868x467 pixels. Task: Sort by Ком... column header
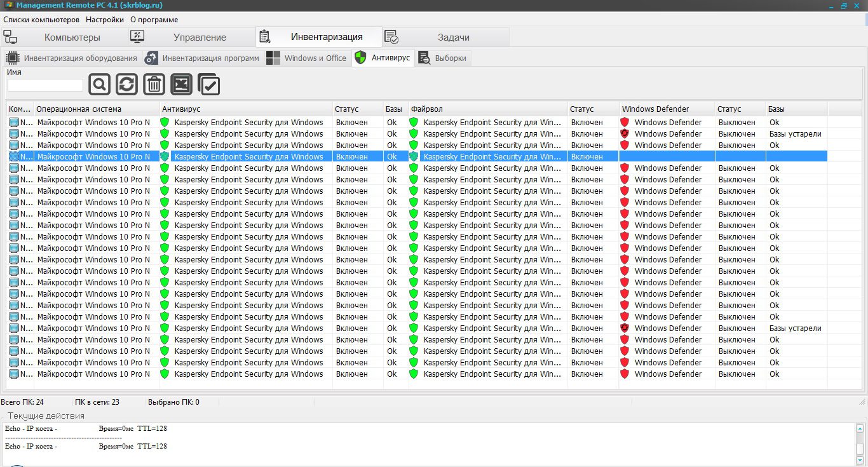(20, 109)
